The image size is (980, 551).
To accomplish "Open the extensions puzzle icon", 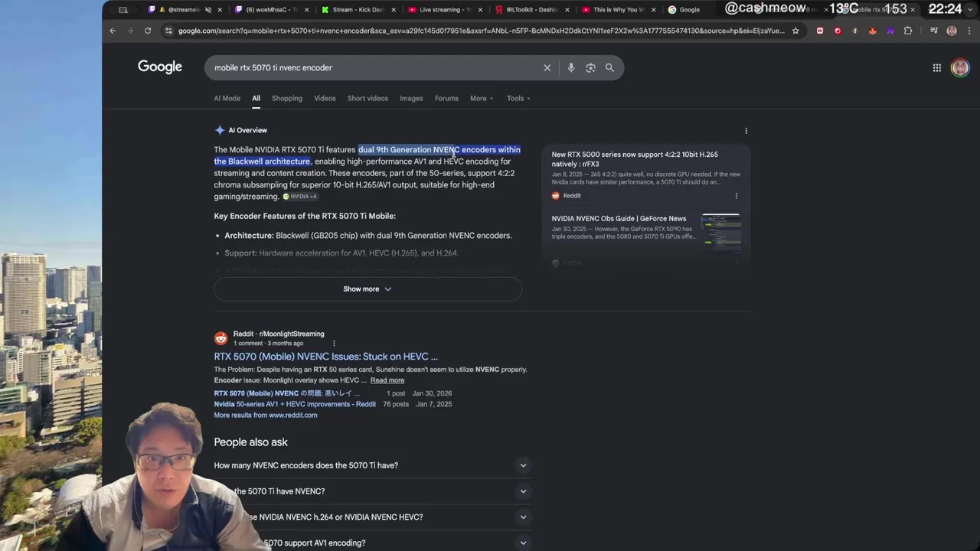I will (x=908, y=31).
